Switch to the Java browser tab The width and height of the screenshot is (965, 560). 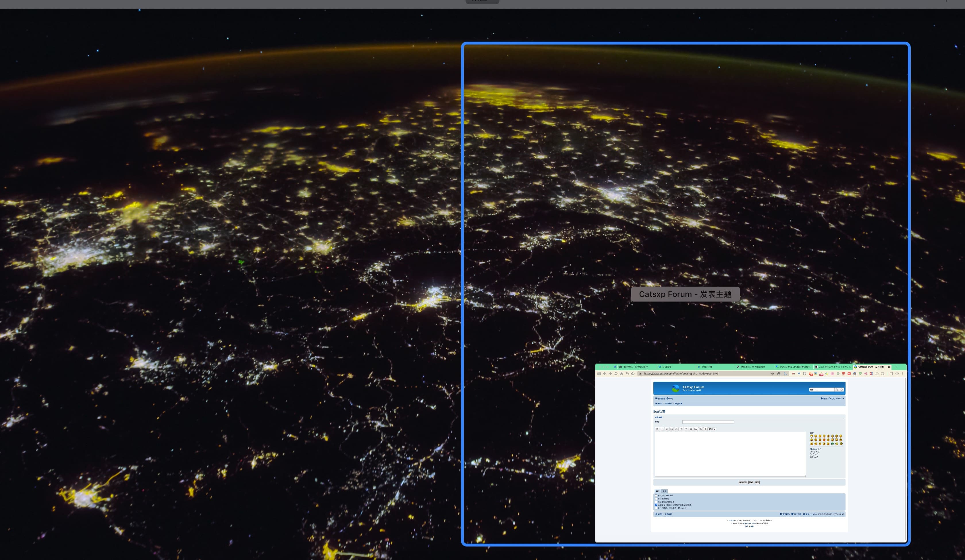pos(833,367)
